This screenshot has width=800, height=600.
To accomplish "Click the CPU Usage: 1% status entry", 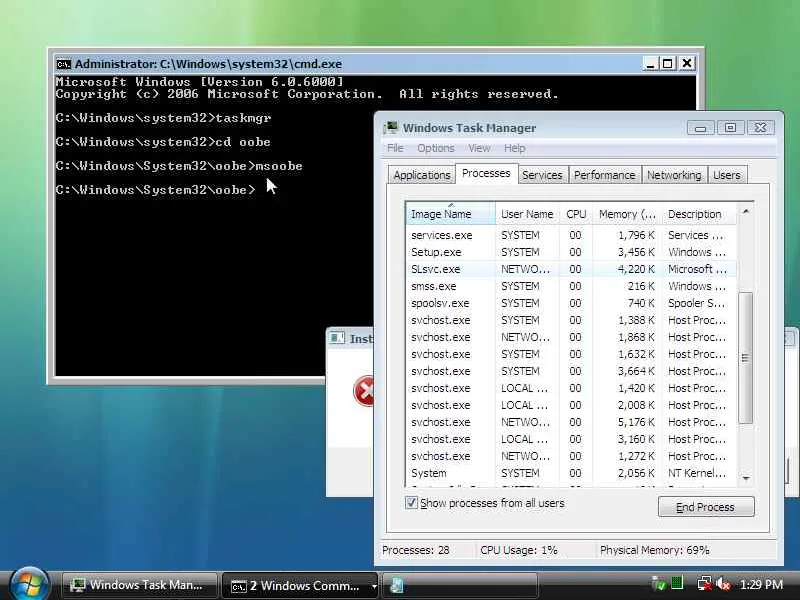I will pyautogui.click(x=519, y=550).
